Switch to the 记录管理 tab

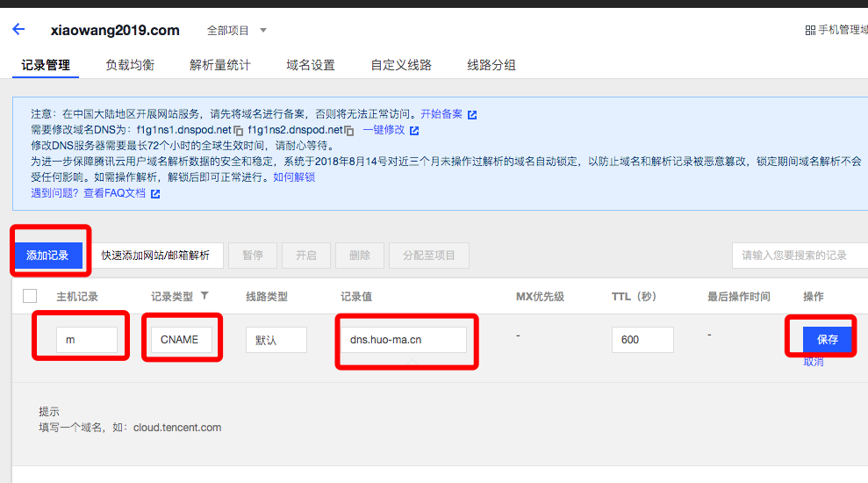(46, 65)
